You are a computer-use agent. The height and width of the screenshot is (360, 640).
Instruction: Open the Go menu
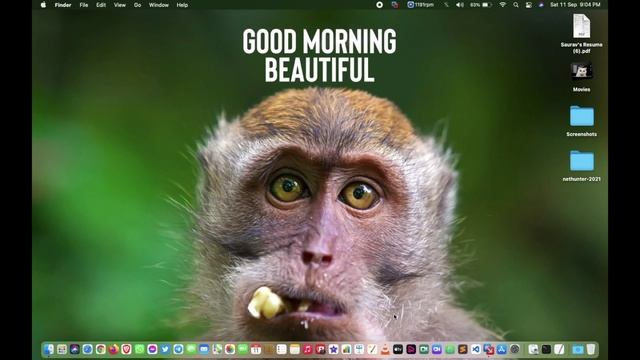[x=138, y=5]
